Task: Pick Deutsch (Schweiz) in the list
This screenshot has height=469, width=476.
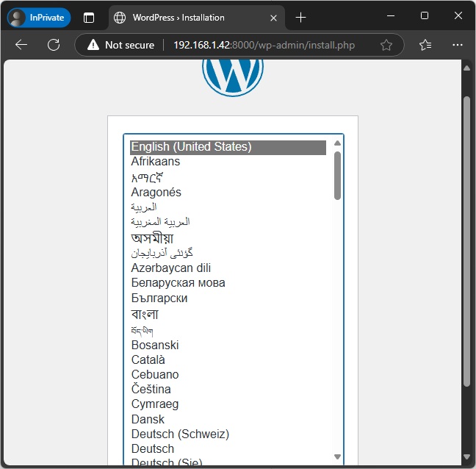Action: pyautogui.click(x=180, y=434)
